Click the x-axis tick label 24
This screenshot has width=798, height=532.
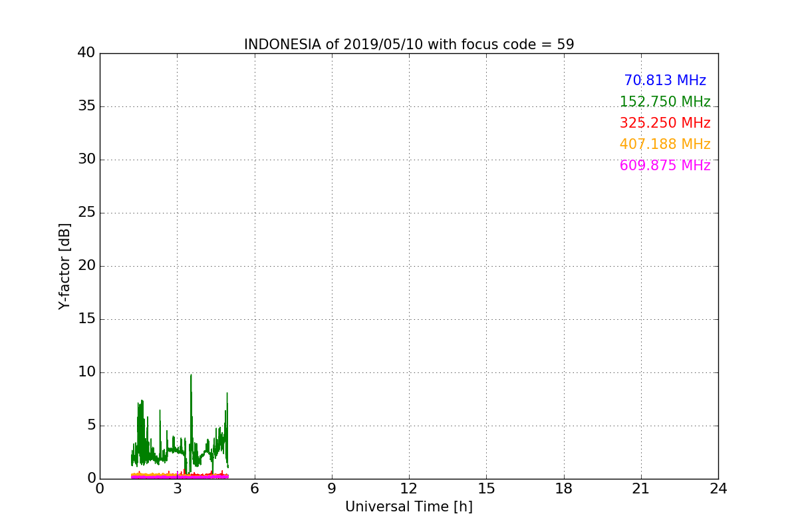click(718, 489)
